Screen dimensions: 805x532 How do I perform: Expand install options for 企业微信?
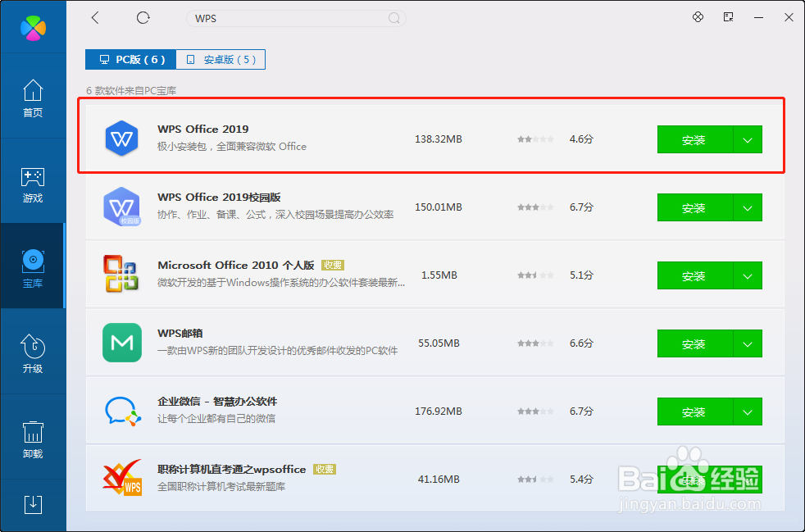click(x=748, y=412)
